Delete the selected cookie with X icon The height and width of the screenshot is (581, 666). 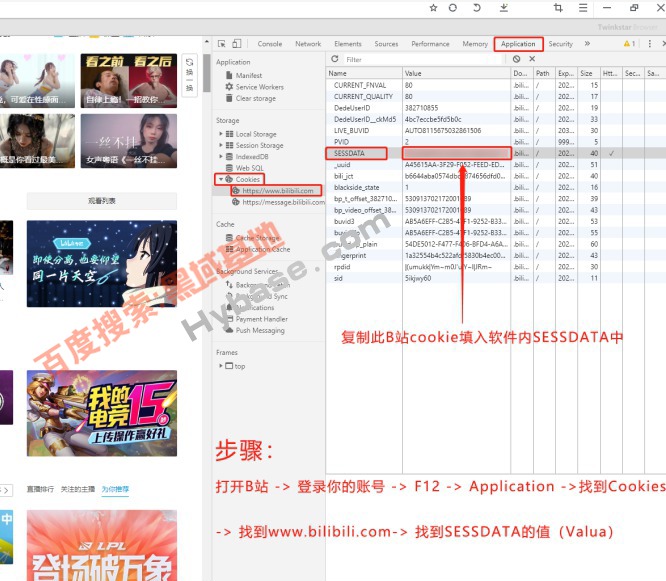click(532, 59)
